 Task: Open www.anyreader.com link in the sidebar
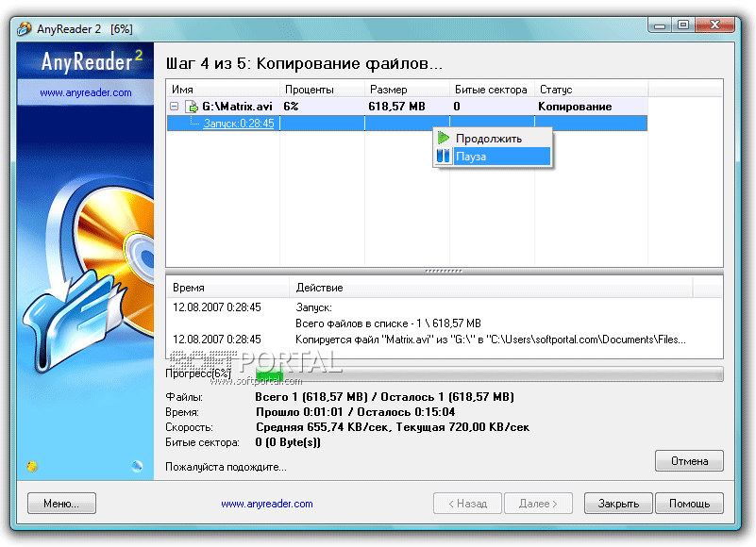86,93
